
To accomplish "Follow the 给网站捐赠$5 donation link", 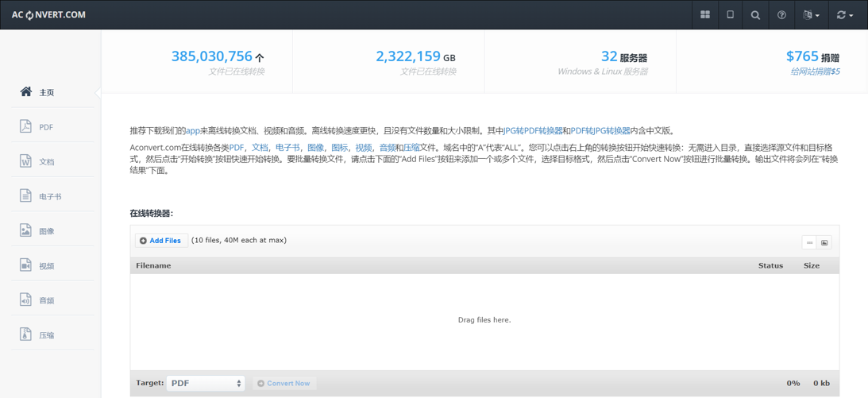I will point(815,71).
